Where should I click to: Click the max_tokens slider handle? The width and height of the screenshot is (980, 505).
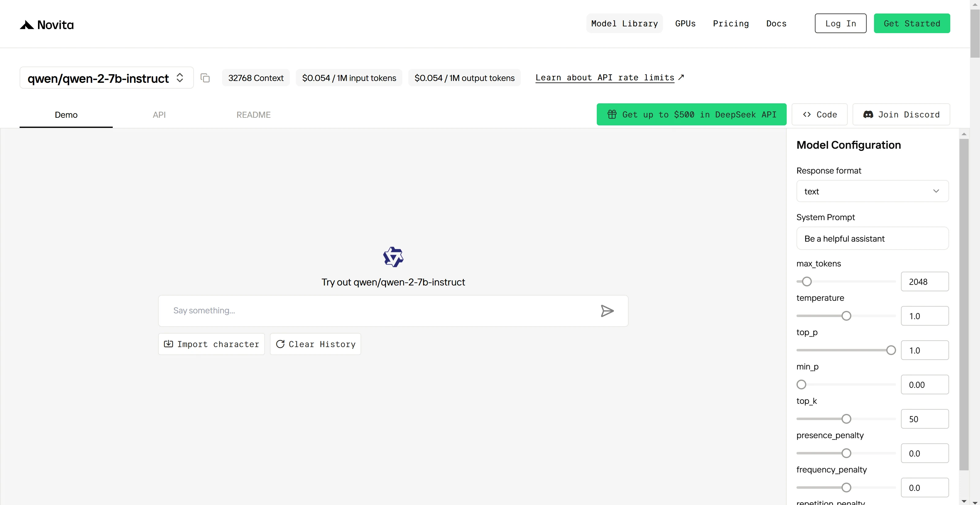[807, 281]
